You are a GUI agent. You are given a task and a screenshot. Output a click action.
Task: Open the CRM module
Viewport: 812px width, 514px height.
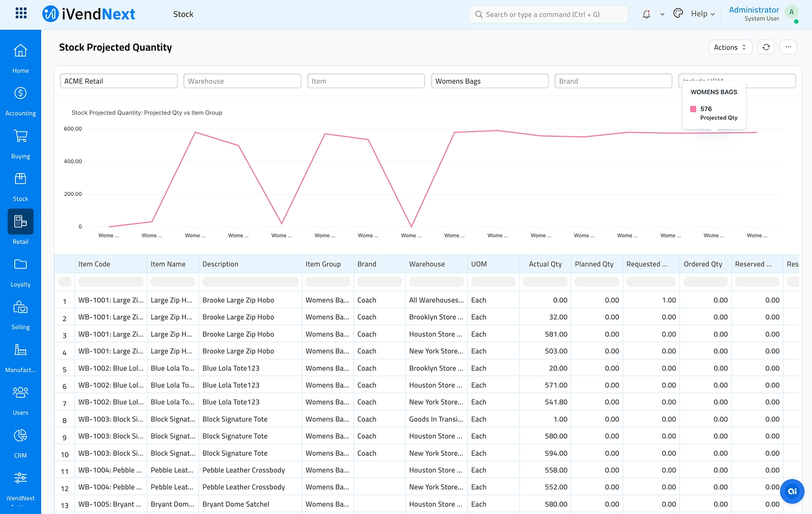coord(21,442)
